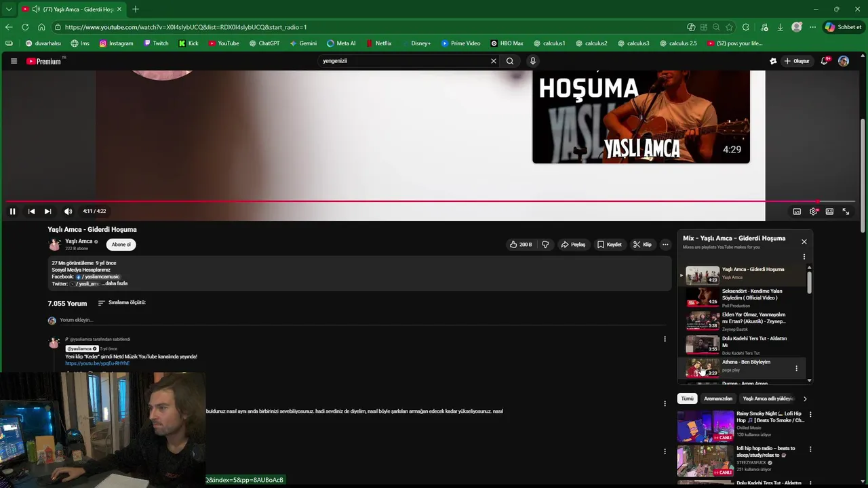Show more filter chips with the arrow
The height and width of the screenshot is (488, 868).
[805, 399]
